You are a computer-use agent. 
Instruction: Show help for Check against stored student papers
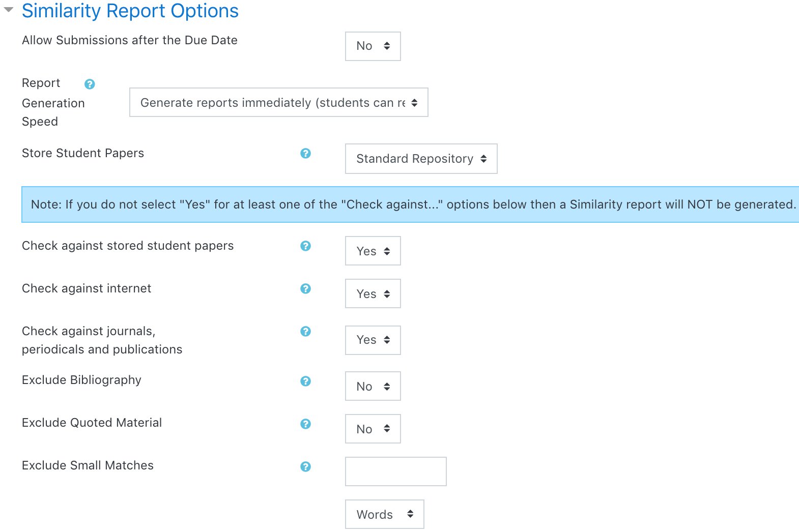pos(305,246)
